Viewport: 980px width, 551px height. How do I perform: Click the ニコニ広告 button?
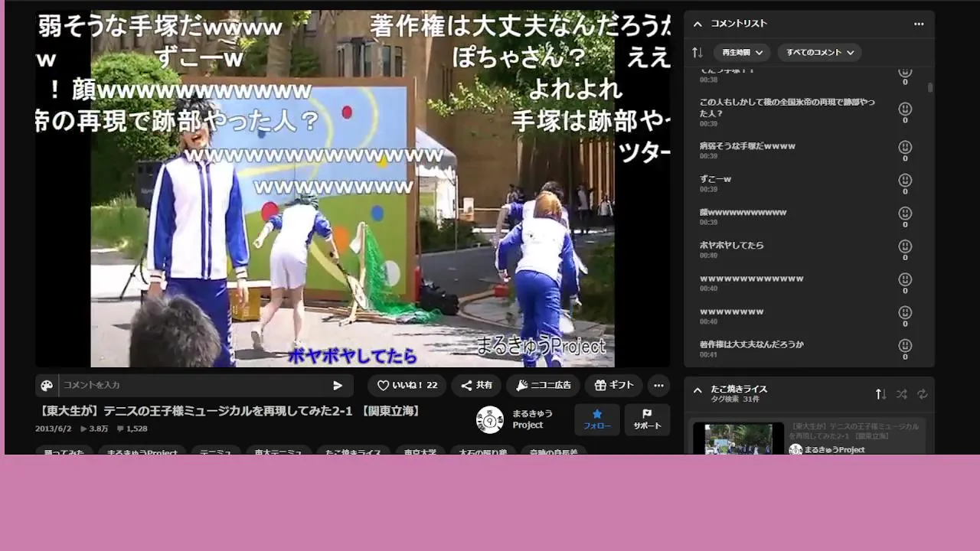click(544, 386)
